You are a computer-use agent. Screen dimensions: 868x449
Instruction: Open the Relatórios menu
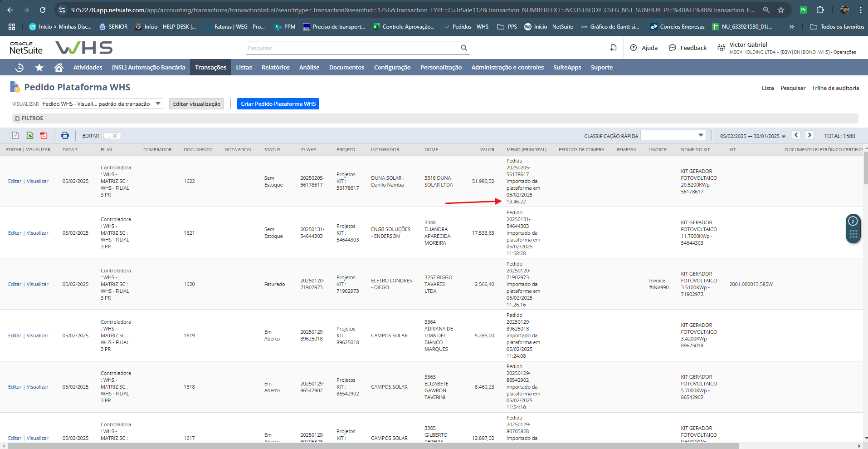click(x=275, y=68)
